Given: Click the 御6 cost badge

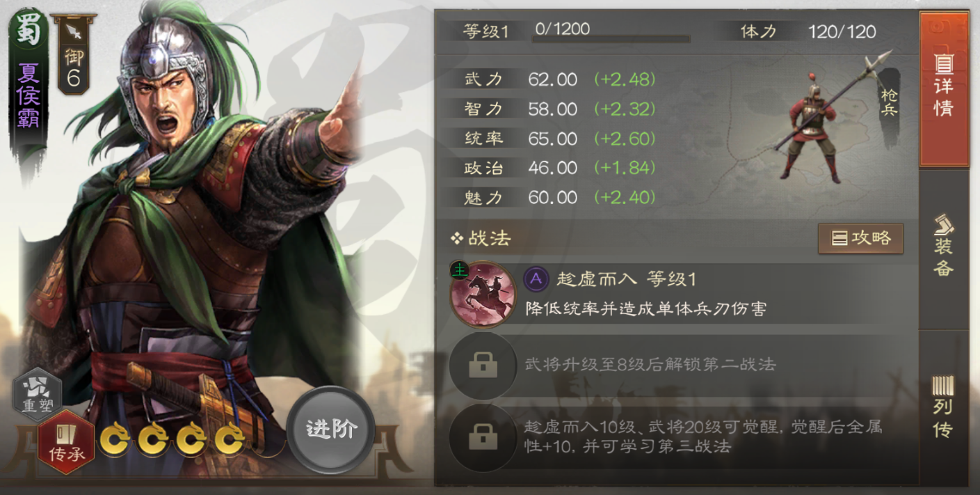Looking at the screenshot, I should [73, 56].
